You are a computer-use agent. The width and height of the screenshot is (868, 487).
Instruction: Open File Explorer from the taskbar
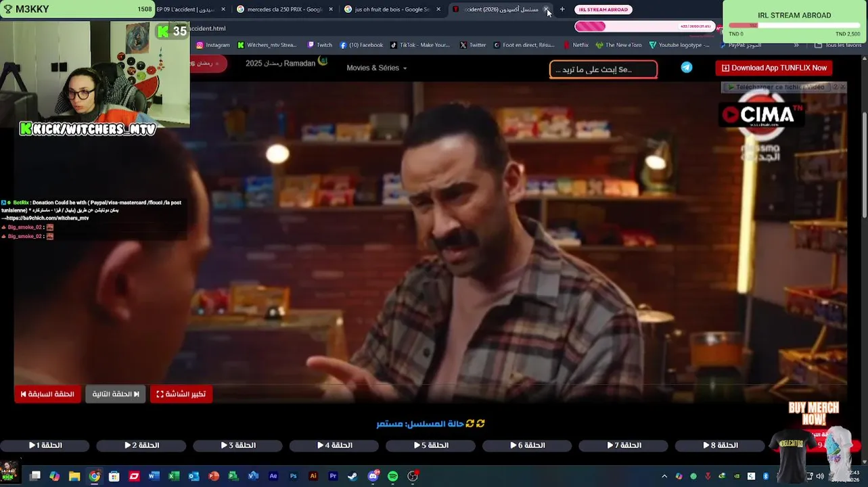coord(74,476)
